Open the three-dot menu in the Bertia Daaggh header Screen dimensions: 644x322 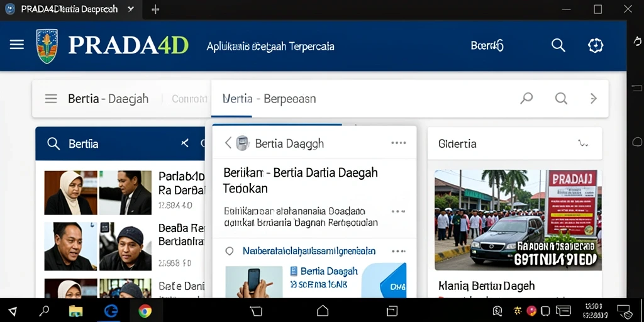click(398, 143)
